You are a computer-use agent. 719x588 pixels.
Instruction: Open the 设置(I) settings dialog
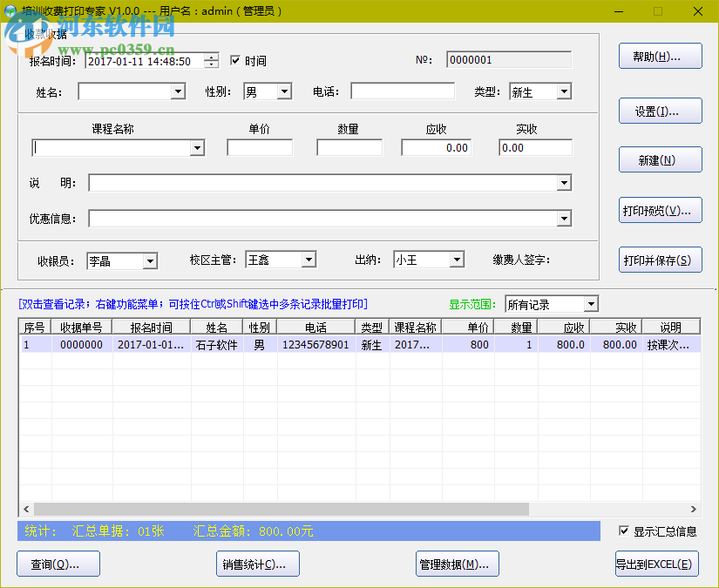tap(660, 111)
